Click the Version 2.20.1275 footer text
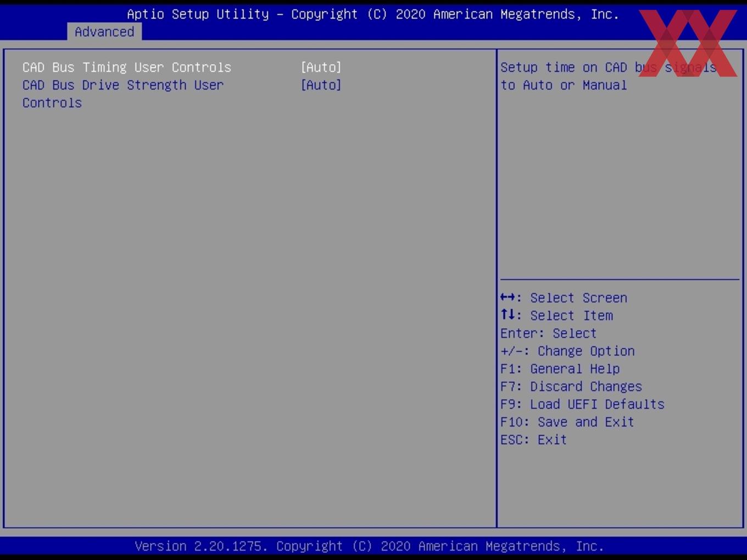This screenshot has width=747, height=560. point(369,546)
